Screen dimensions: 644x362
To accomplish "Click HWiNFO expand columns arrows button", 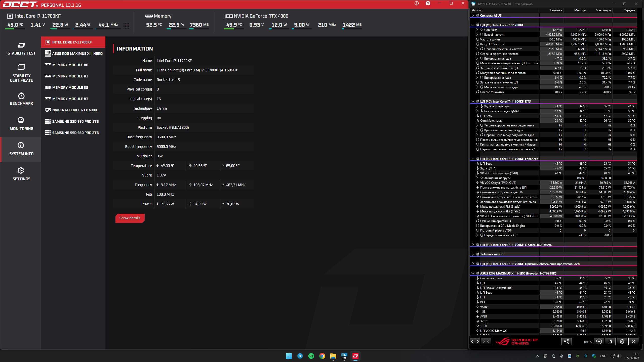I will [x=475, y=341].
